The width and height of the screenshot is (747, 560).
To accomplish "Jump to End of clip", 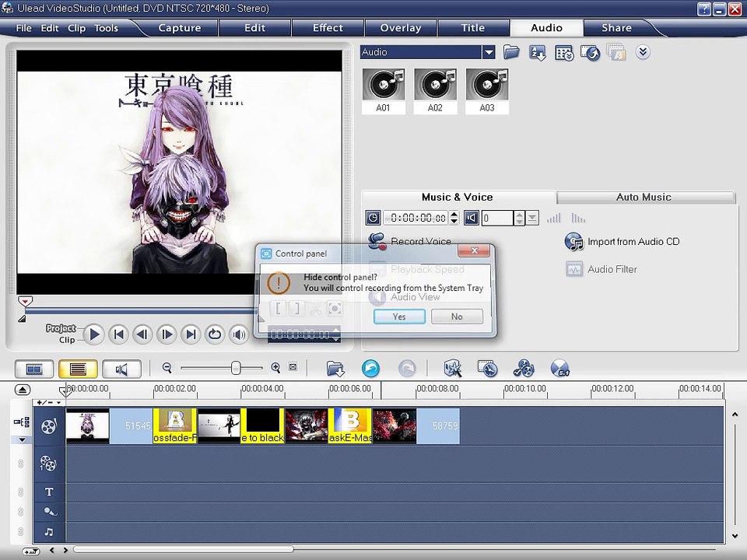I will (191, 334).
